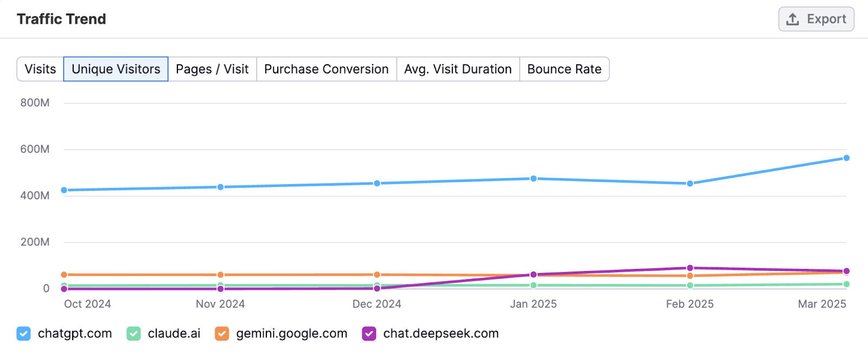The width and height of the screenshot is (868, 358).
Task: Click the Jan 2025 axis label
Action: tap(533, 304)
